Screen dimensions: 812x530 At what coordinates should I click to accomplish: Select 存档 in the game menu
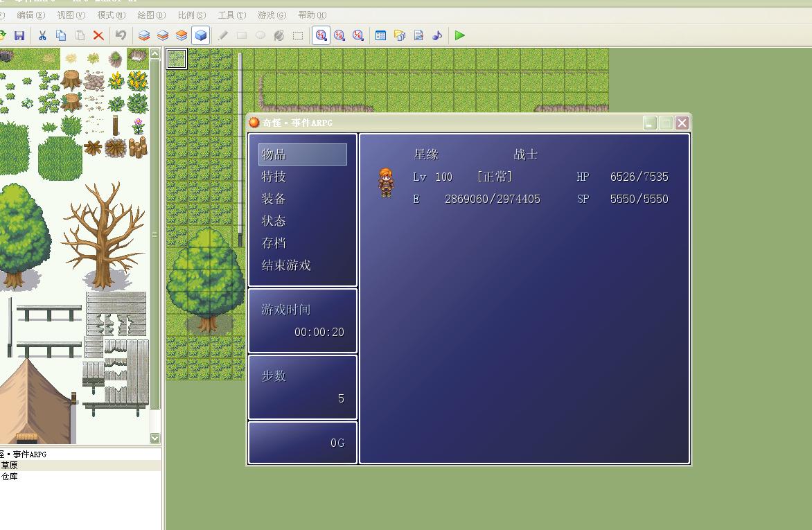(x=274, y=243)
